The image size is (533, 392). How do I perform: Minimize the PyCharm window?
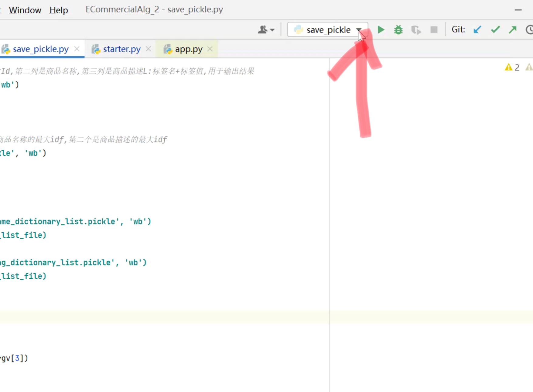coord(518,10)
